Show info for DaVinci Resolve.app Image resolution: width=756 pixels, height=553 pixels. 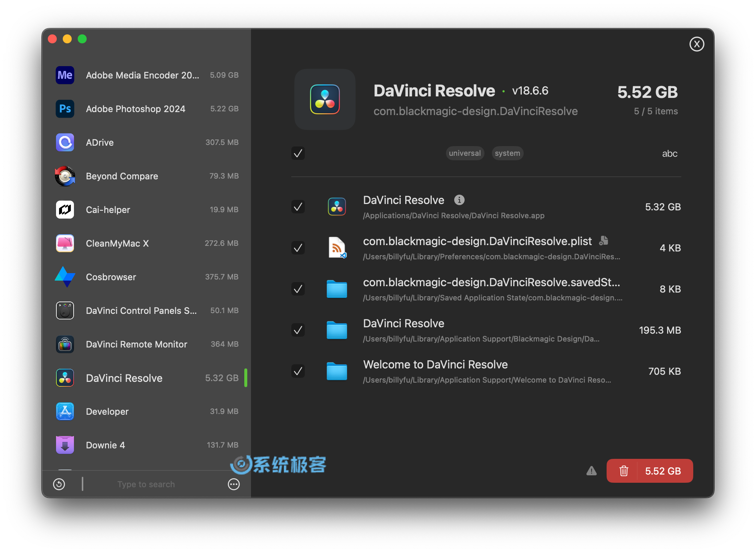pyautogui.click(x=459, y=200)
